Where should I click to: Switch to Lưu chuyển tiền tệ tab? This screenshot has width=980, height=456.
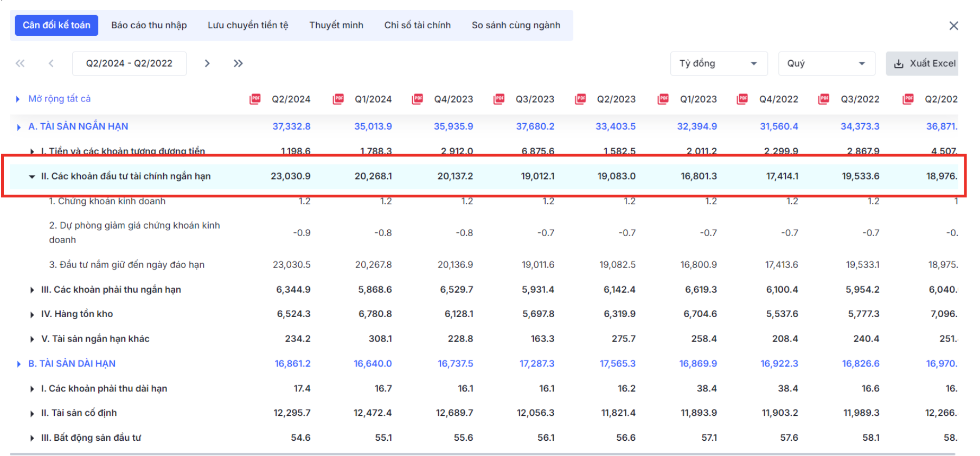[248, 26]
